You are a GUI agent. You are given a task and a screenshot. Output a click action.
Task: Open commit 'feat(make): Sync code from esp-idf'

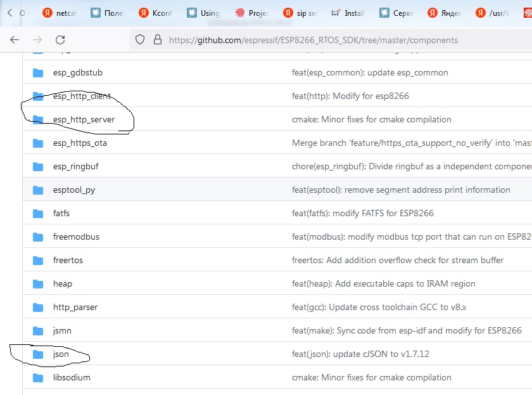pos(407,330)
